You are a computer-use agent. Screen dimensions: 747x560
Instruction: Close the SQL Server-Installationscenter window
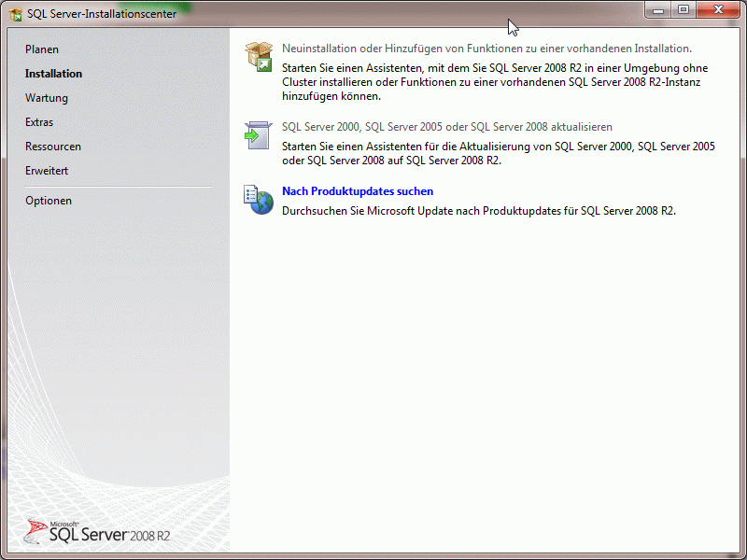(x=718, y=10)
